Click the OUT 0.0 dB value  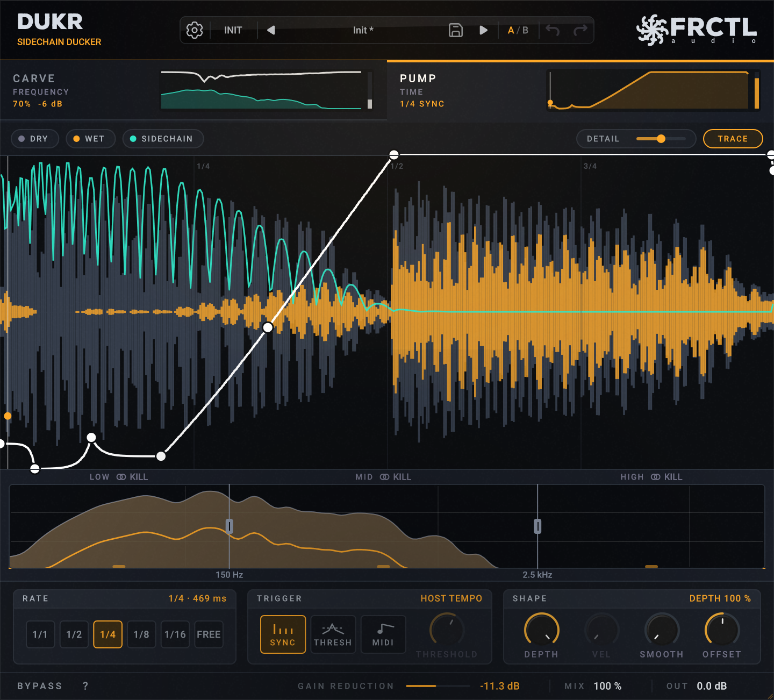(x=712, y=686)
